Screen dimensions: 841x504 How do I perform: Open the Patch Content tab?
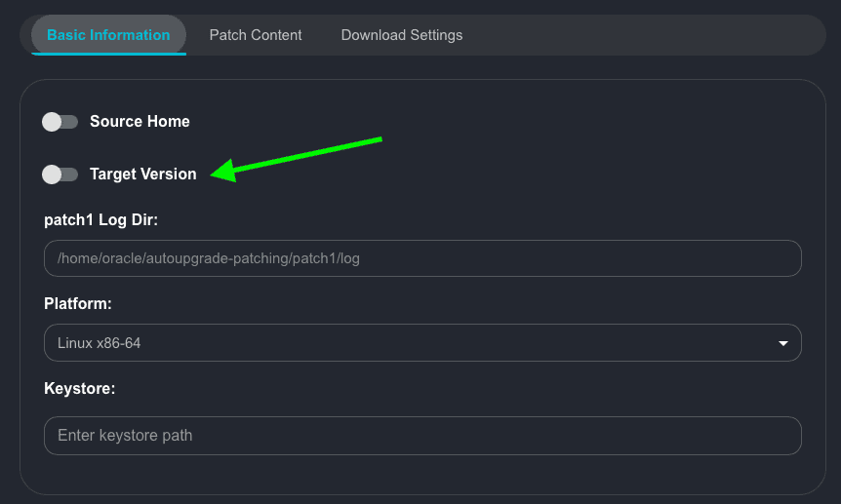(256, 35)
